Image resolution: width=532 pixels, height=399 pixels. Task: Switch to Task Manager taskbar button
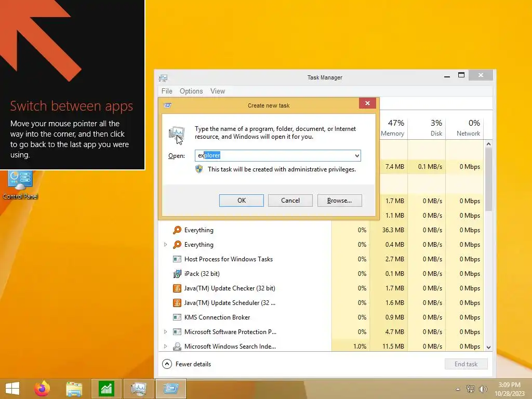click(138, 389)
